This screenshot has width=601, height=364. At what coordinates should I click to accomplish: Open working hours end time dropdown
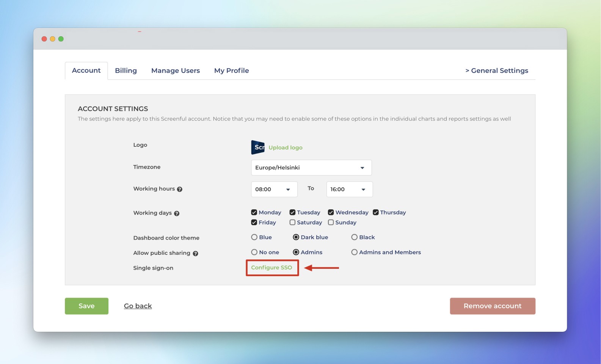(349, 189)
